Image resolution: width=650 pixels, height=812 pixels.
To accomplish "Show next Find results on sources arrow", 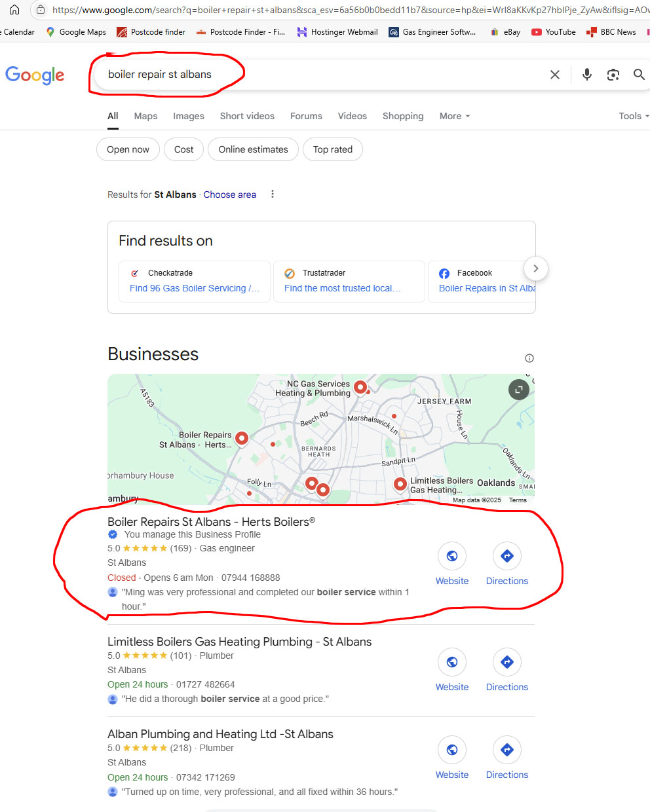I will pos(536,268).
